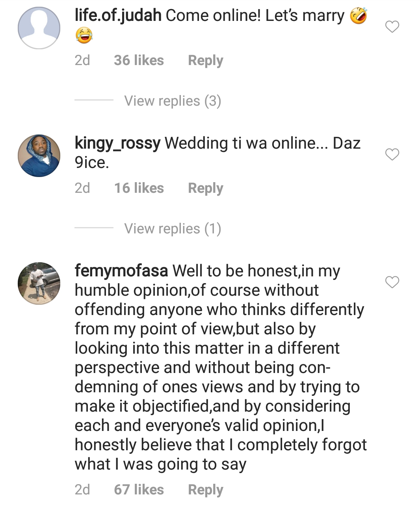Click the crying-laughing emoji below life.of.judah
Viewport: 420px width, 509px height.
pos(84,35)
